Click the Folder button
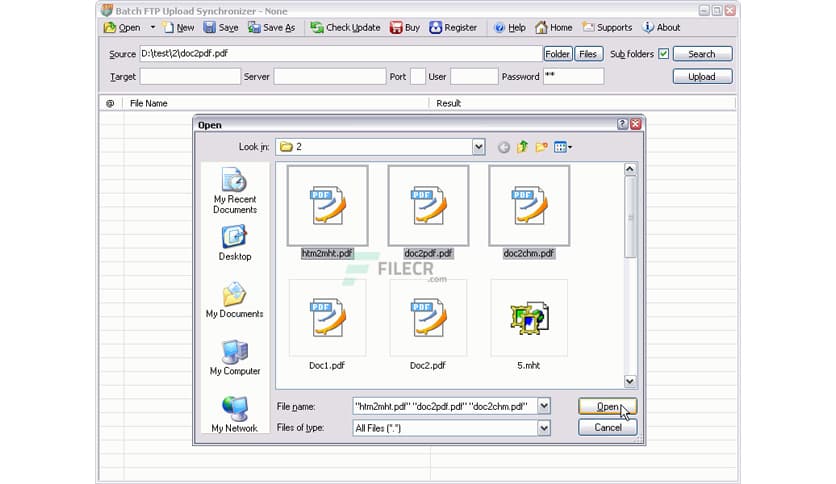This screenshot has height=484, width=836. (x=558, y=54)
